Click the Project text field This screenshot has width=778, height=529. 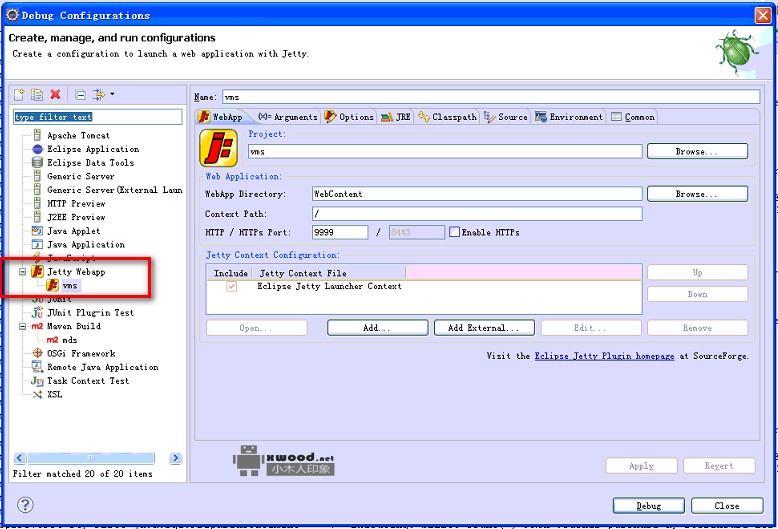coord(445,151)
